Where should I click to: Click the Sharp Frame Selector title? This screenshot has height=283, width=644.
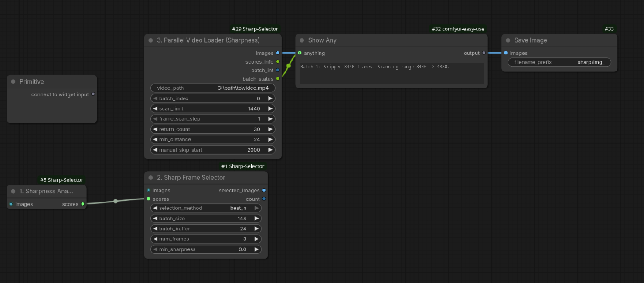(191, 178)
